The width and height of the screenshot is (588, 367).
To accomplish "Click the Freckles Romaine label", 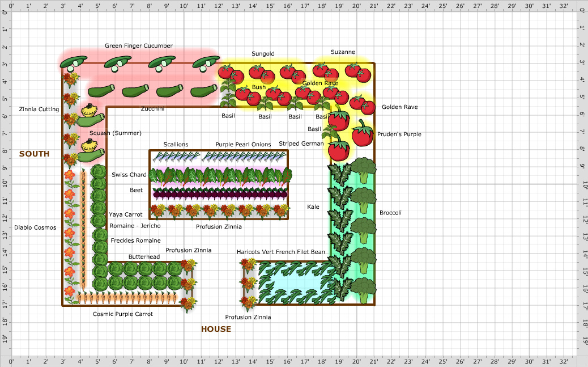I will [136, 241].
